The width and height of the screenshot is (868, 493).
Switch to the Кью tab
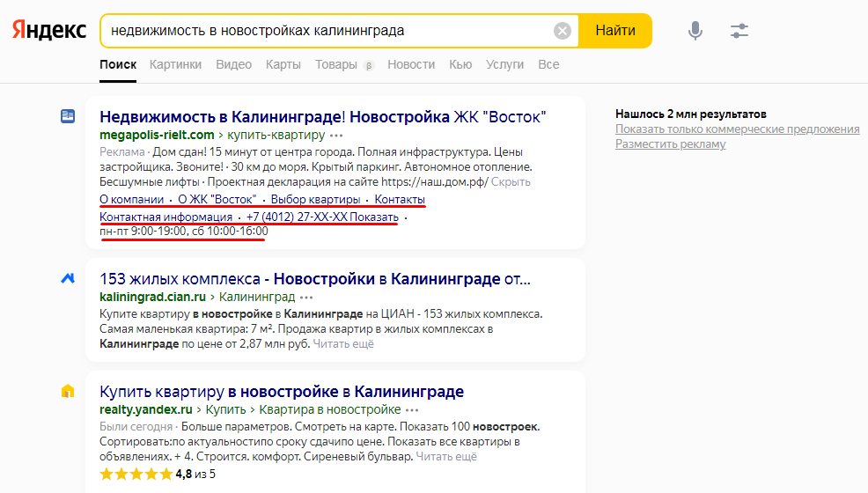click(460, 65)
